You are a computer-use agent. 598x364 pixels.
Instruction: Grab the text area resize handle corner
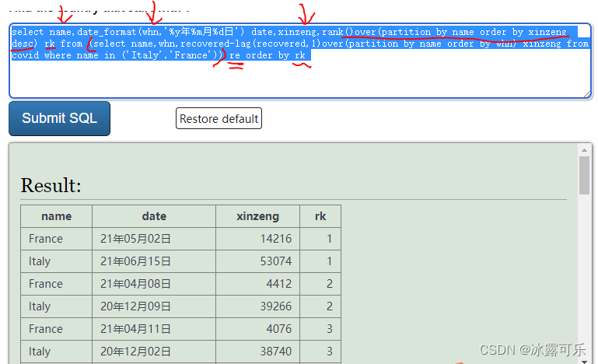tap(587, 94)
